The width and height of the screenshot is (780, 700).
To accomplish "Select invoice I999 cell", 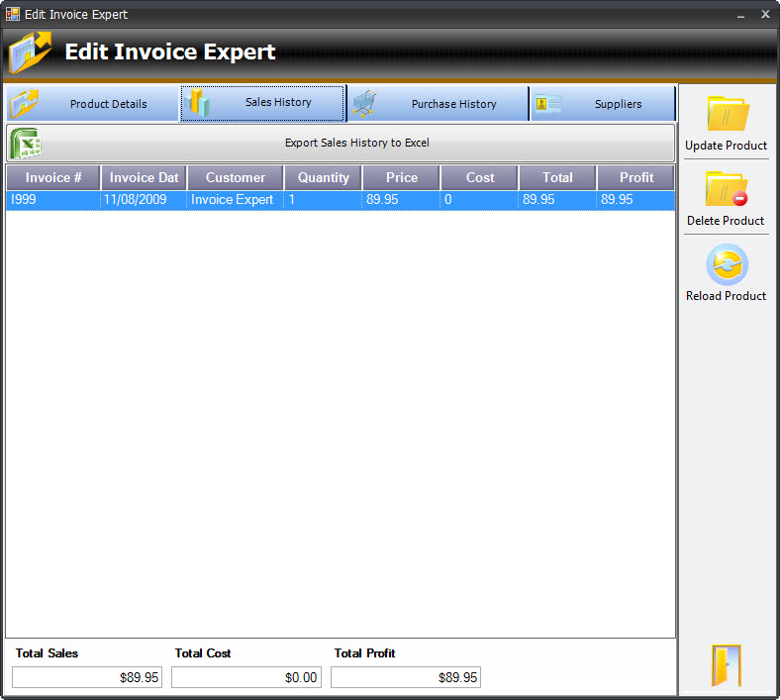I will (52, 199).
